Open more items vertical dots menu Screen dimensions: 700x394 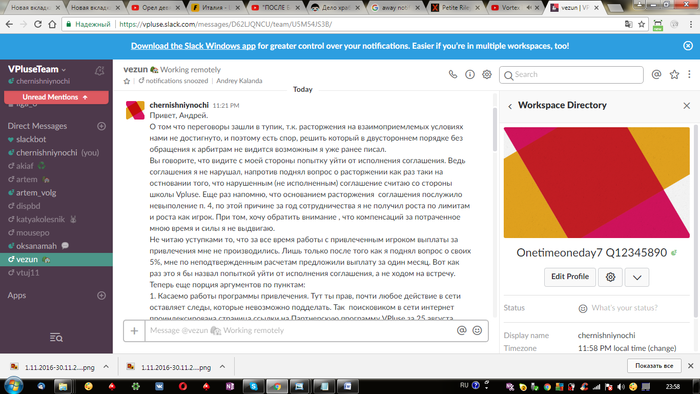click(689, 75)
